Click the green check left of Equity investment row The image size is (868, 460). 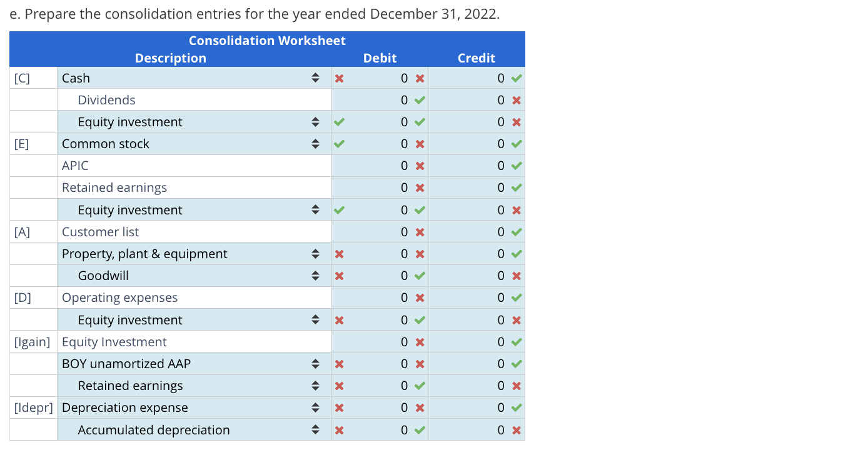click(340, 121)
